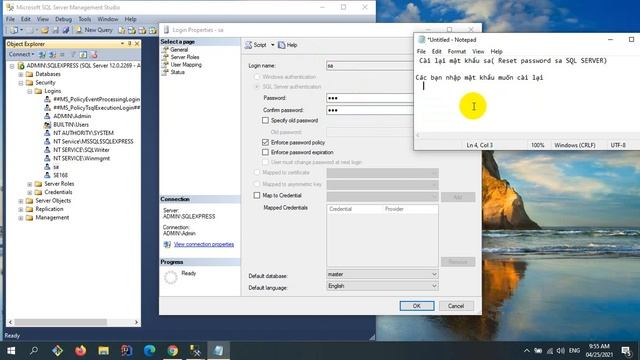This screenshot has height=360, width=640.
Task: Toggle auto-hide pin on Object Explorer
Action: point(130,44)
